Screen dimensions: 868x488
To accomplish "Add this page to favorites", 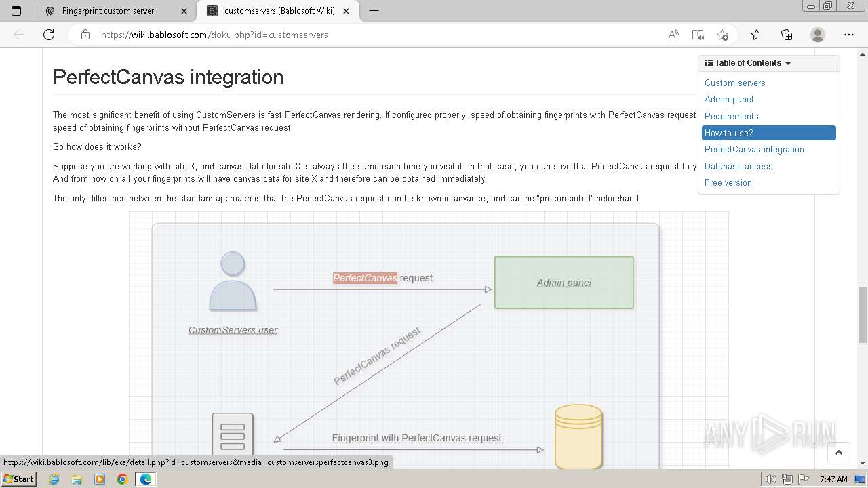I will click(x=722, y=35).
